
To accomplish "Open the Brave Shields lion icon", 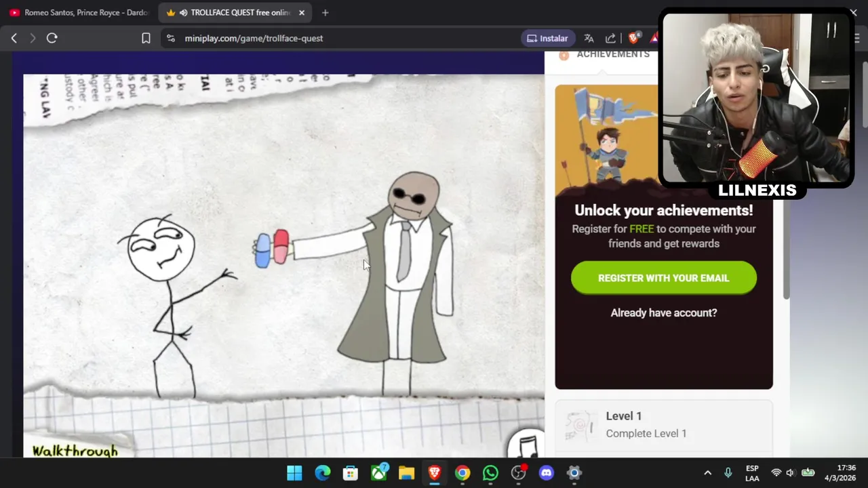I will click(x=633, y=38).
